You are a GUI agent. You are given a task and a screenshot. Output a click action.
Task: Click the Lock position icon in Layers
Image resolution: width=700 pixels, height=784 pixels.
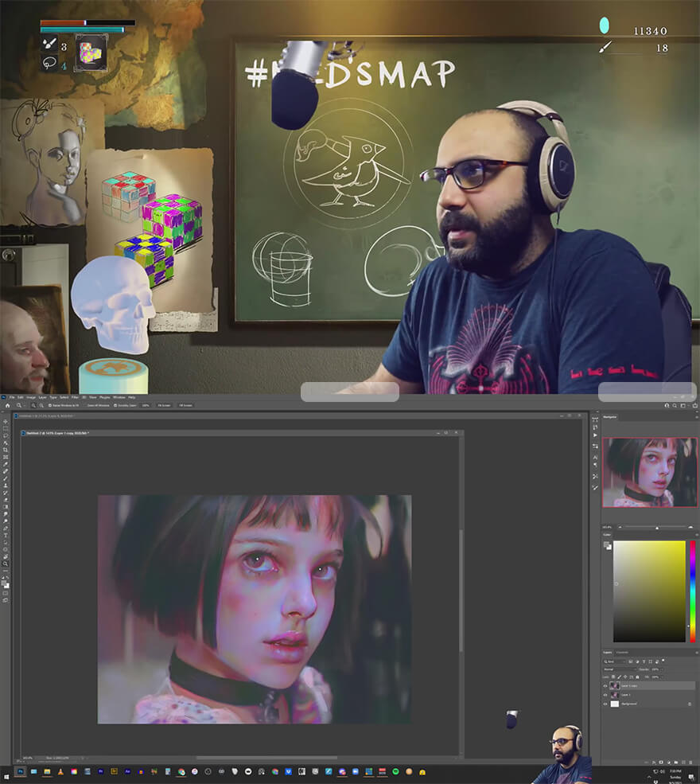625,677
